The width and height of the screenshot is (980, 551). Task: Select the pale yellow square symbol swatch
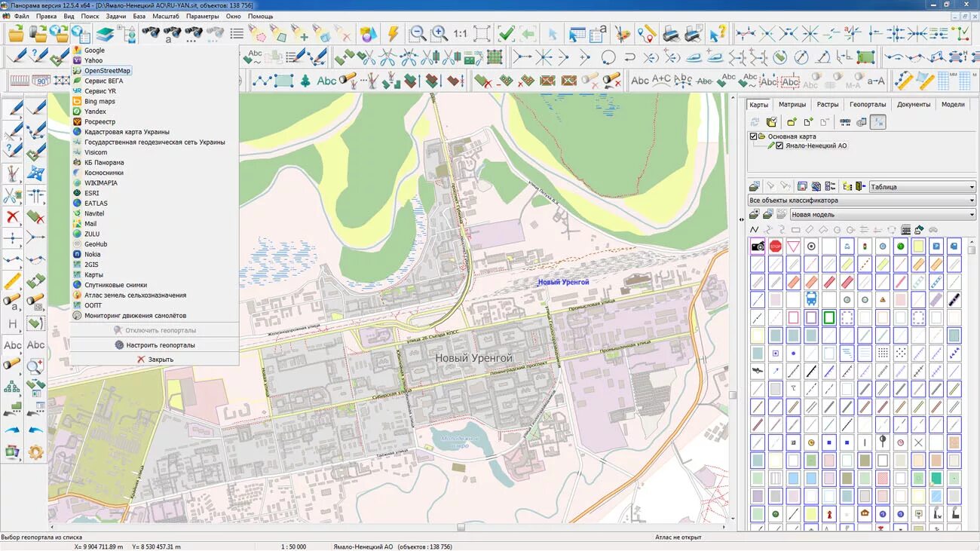(917, 246)
